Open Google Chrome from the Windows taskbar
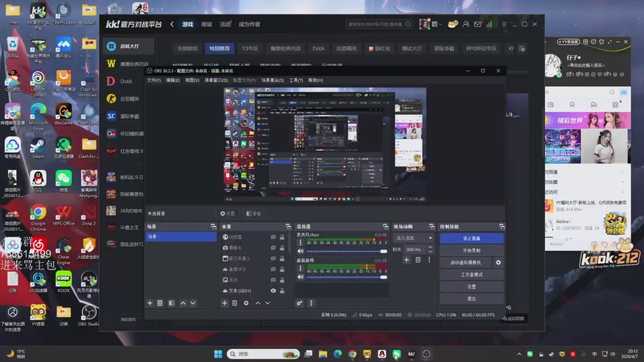 (353, 354)
